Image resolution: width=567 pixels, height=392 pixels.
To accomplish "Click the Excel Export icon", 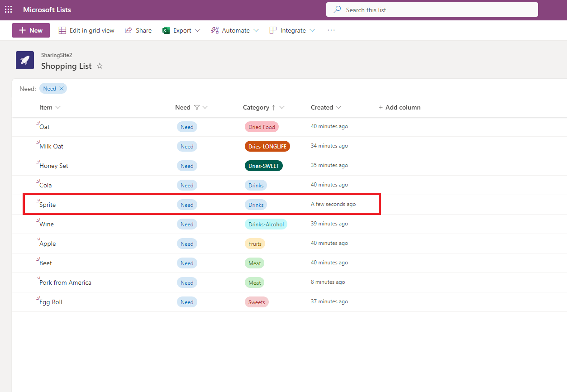I will coord(166,30).
